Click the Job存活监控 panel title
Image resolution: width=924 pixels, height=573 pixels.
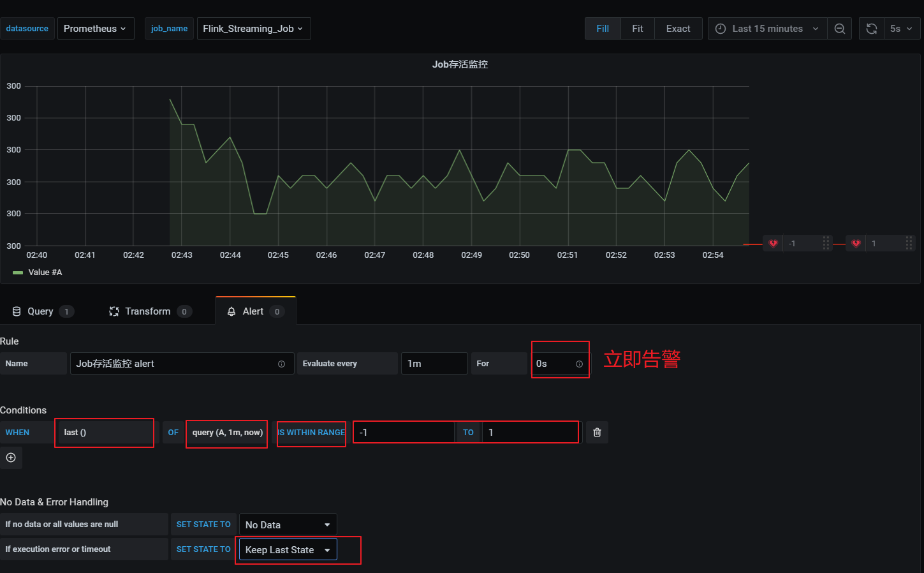[460, 64]
